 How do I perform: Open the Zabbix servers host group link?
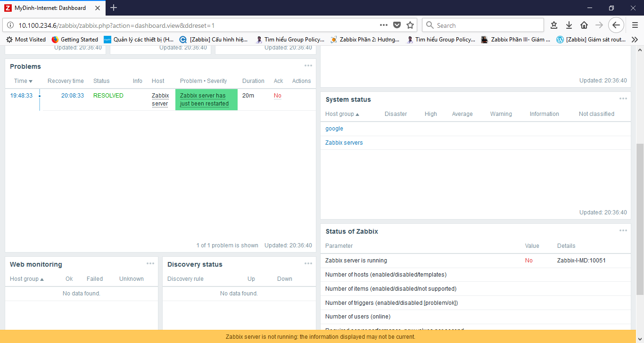344,143
